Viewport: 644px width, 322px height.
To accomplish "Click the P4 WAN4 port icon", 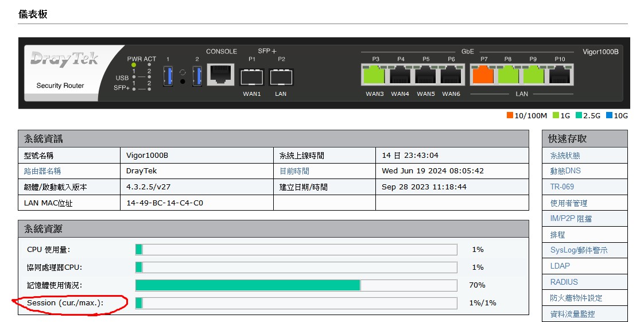I will (x=401, y=75).
